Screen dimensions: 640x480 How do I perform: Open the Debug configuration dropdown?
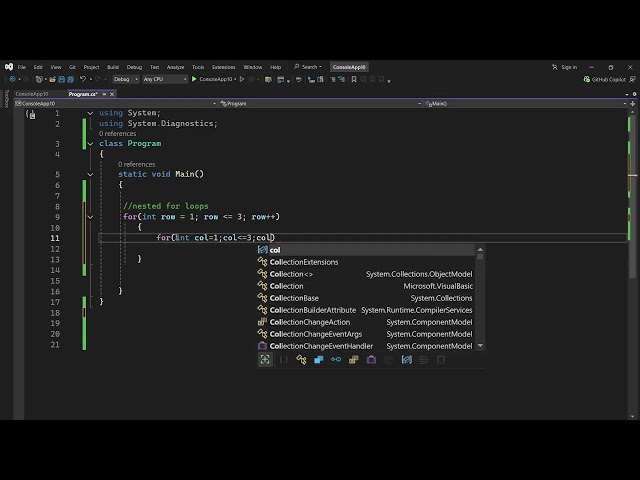pyautogui.click(x=125, y=79)
